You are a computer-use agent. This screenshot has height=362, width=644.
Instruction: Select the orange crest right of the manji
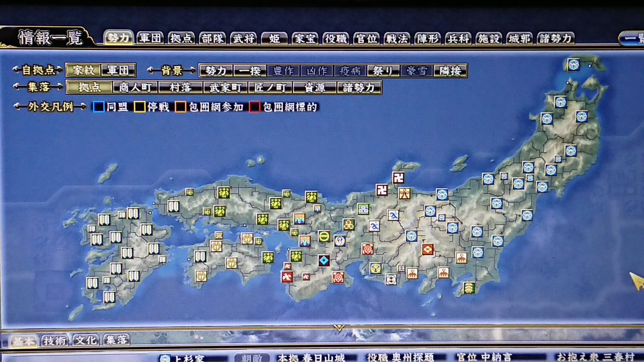(x=404, y=193)
